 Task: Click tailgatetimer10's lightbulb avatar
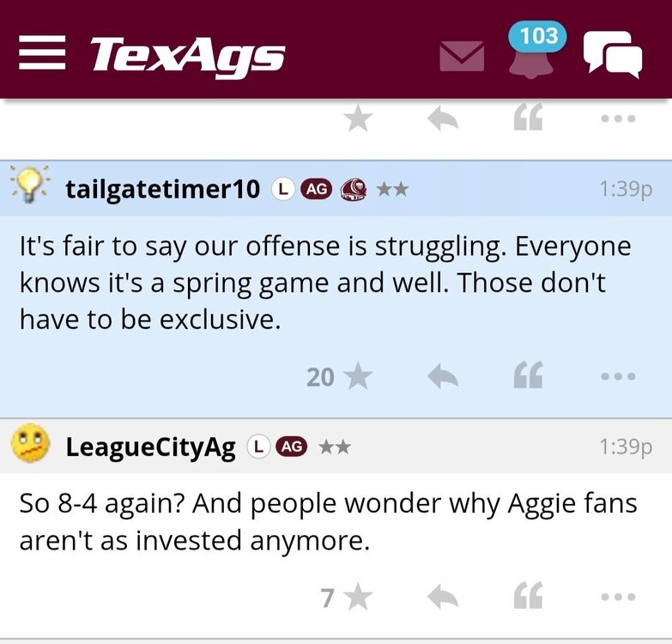(30, 185)
